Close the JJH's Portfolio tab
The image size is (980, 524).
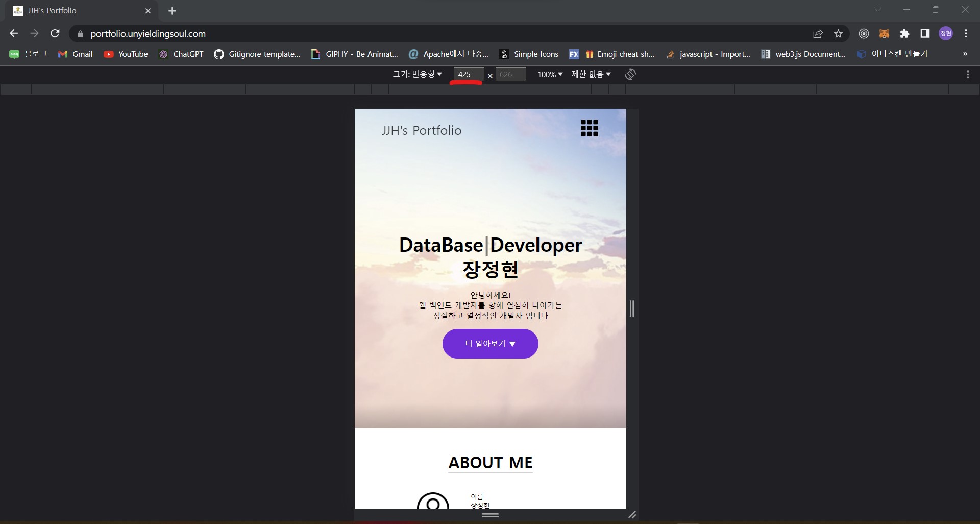[148, 11]
